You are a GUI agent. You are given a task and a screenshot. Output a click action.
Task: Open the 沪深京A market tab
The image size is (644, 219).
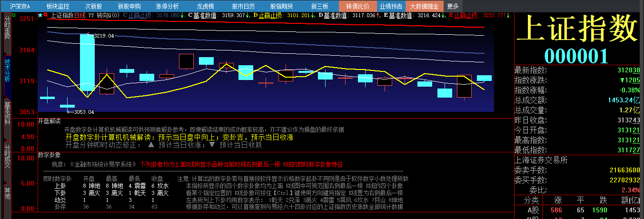20,6
